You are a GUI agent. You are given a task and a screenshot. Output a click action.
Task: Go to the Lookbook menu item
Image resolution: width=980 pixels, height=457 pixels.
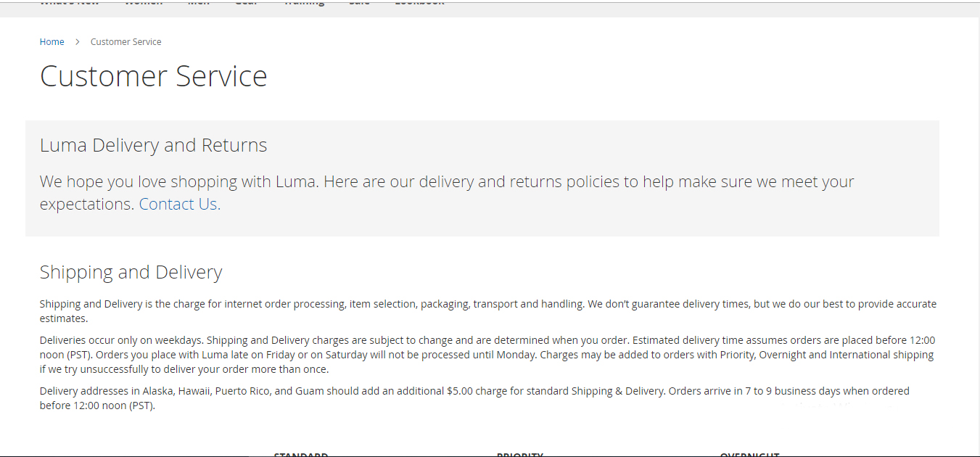[x=419, y=3]
